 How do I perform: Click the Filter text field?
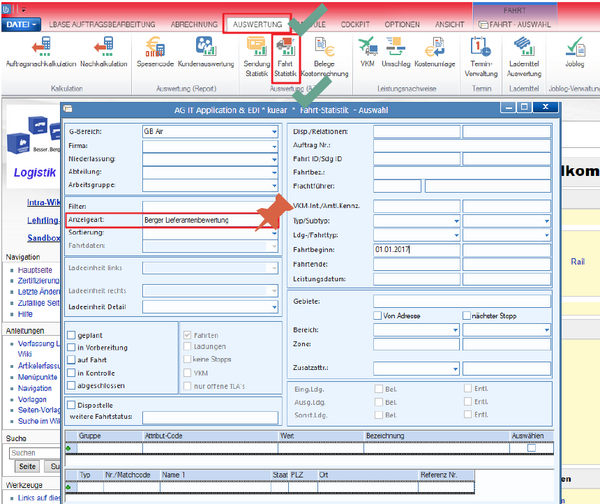(x=210, y=207)
